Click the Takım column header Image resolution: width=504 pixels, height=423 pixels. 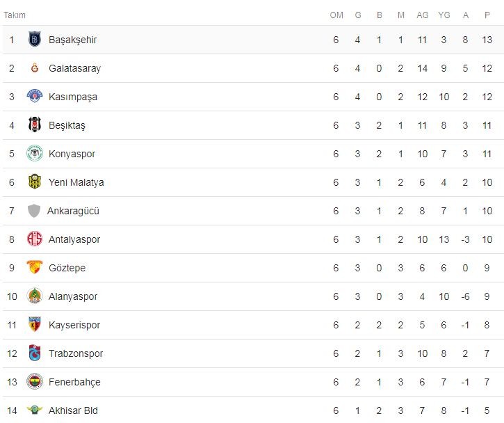click(15, 15)
